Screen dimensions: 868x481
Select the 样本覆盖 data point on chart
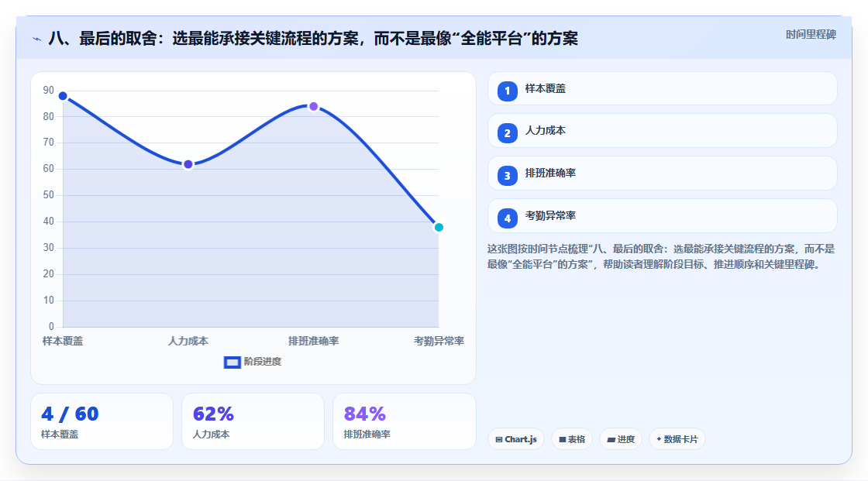(x=63, y=96)
